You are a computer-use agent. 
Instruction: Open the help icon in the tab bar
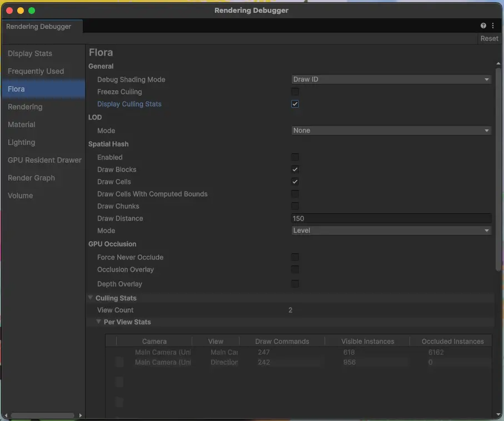click(483, 26)
